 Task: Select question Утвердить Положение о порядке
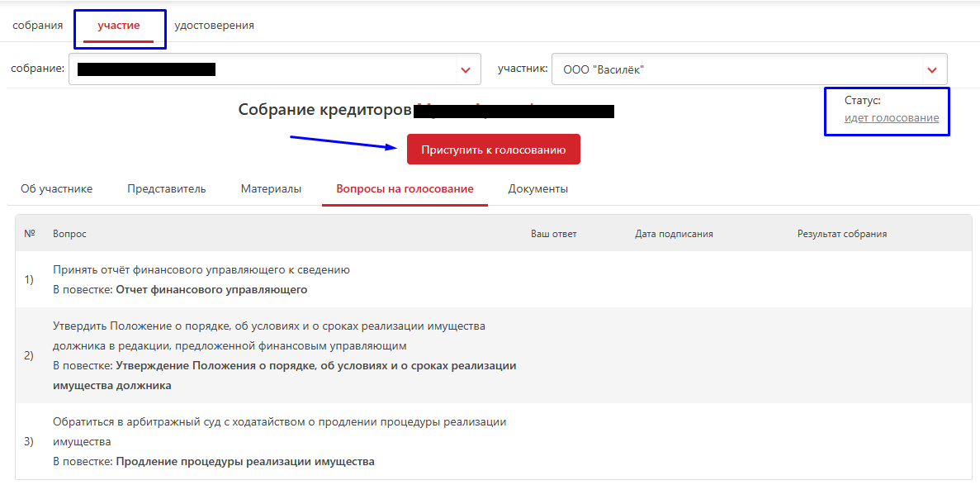pyautogui.click(x=269, y=335)
